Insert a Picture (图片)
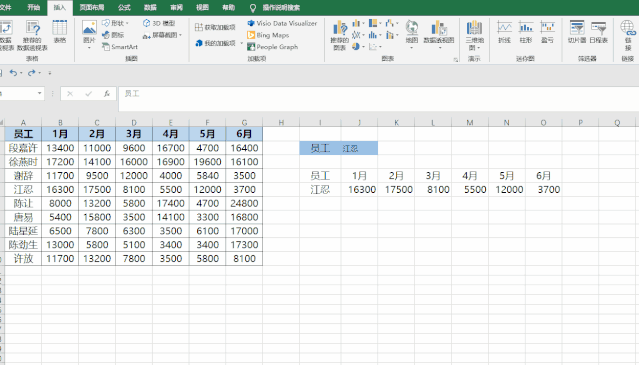 pos(89,35)
